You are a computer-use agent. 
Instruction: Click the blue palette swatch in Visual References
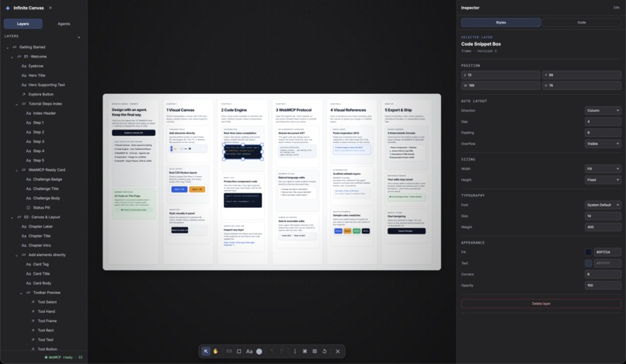click(338, 231)
